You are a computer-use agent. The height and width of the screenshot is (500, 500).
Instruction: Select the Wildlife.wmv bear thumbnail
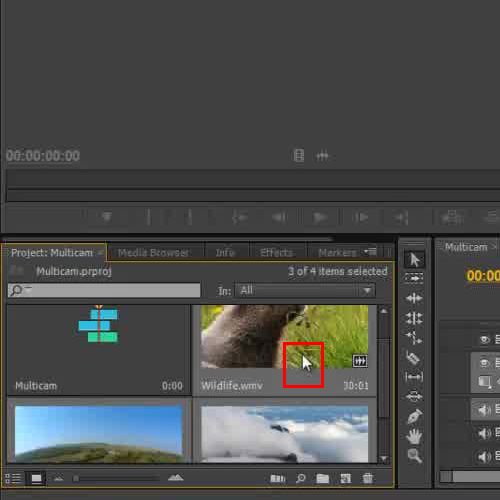coord(285,336)
